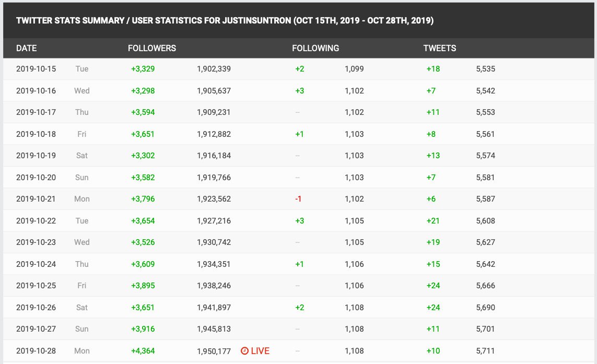Viewport: 597px width, 364px height.
Task: Click the follower total 1,916,184
Action: tap(214, 155)
